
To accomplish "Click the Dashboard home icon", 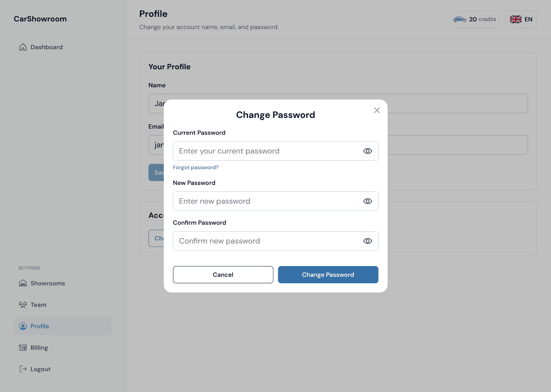I will (23, 47).
